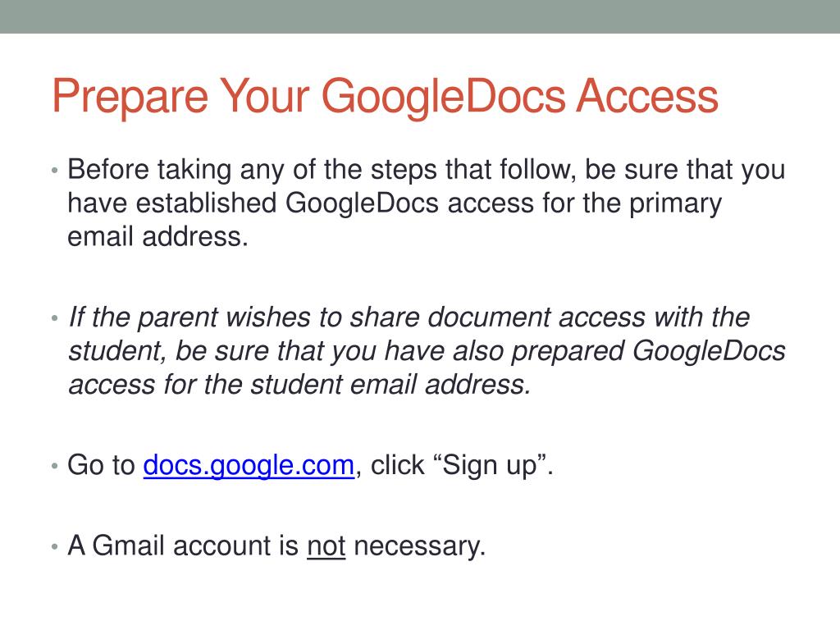Open the docs.google.com hyperlink
This screenshot has width=840, height=630.
tap(249, 465)
